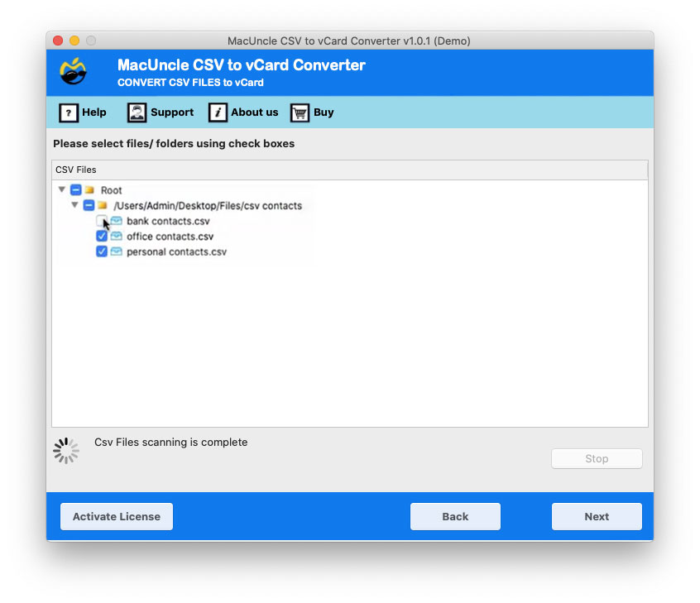Click the Support person icon
This screenshot has height=603, width=700.
[x=137, y=112]
